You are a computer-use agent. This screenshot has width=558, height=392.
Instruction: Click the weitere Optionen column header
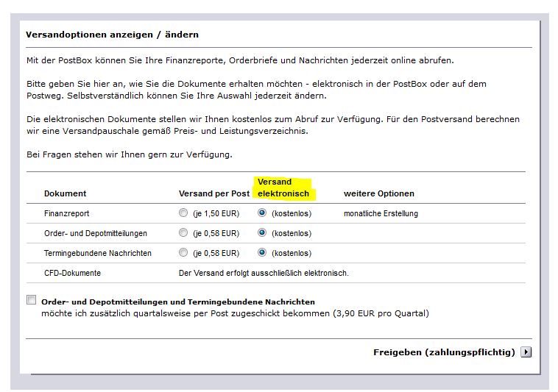click(x=379, y=193)
